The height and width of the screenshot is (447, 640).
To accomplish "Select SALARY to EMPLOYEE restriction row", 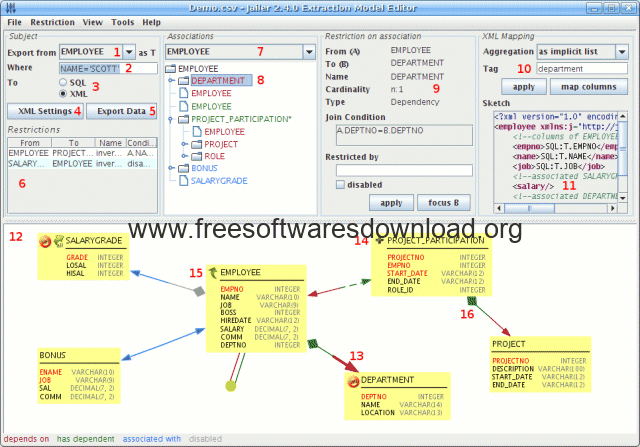I will click(82, 164).
